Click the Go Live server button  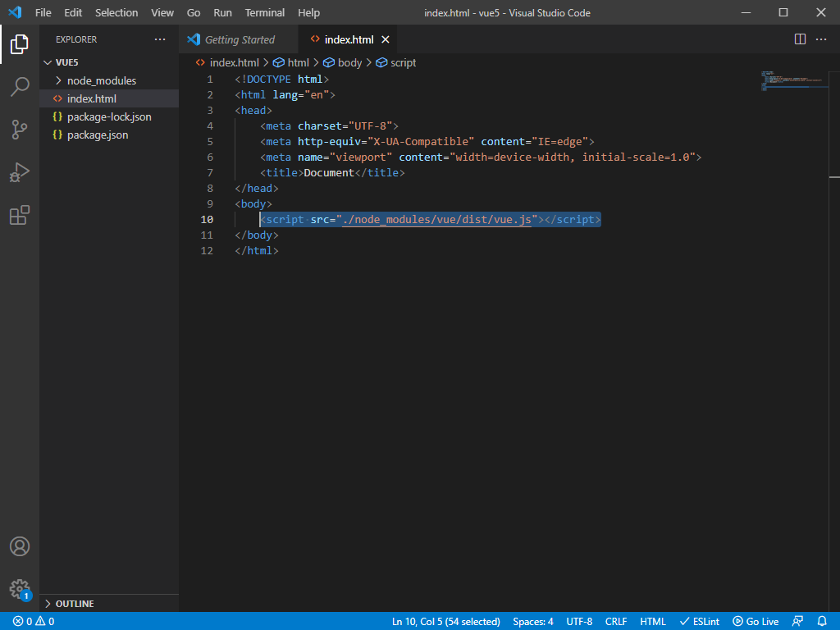[x=756, y=622]
